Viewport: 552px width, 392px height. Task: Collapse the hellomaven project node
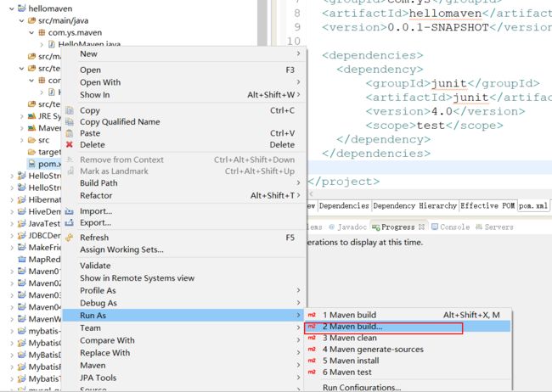click(12, 8)
